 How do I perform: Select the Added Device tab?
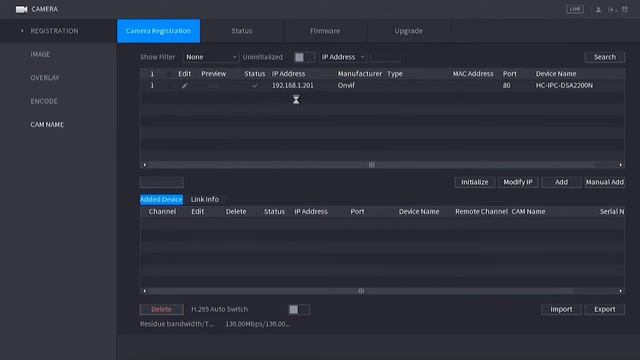pos(161,200)
